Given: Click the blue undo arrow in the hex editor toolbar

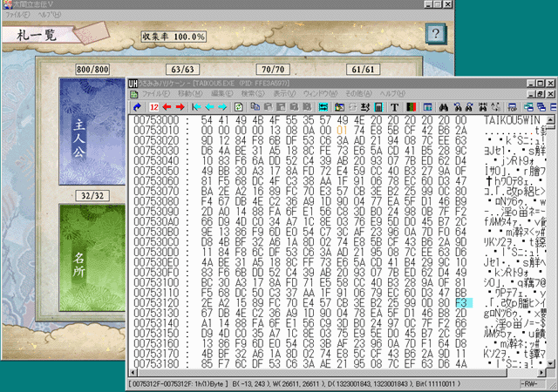Looking at the screenshot, I should coord(137,106).
